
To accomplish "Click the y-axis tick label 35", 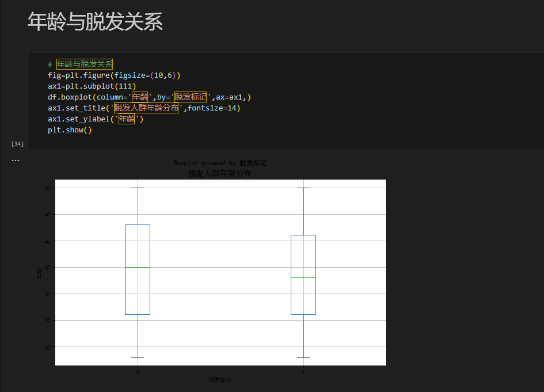I will click(48, 268).
